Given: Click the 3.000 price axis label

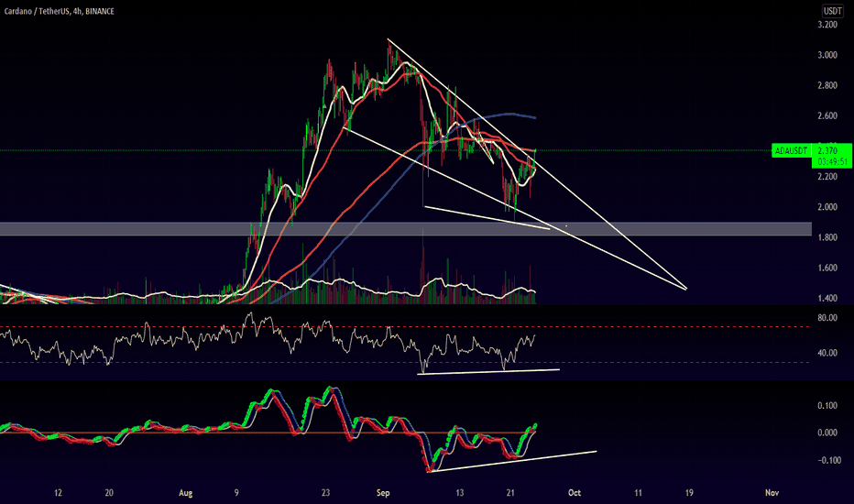Looking at the screenshot, I should pos(827,55).
